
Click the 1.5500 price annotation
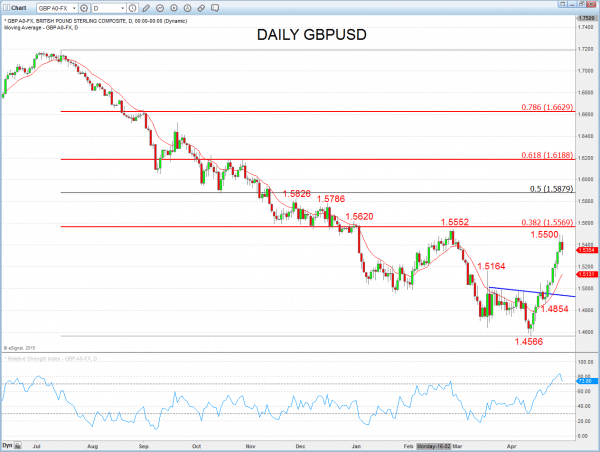tap(545, 235)
